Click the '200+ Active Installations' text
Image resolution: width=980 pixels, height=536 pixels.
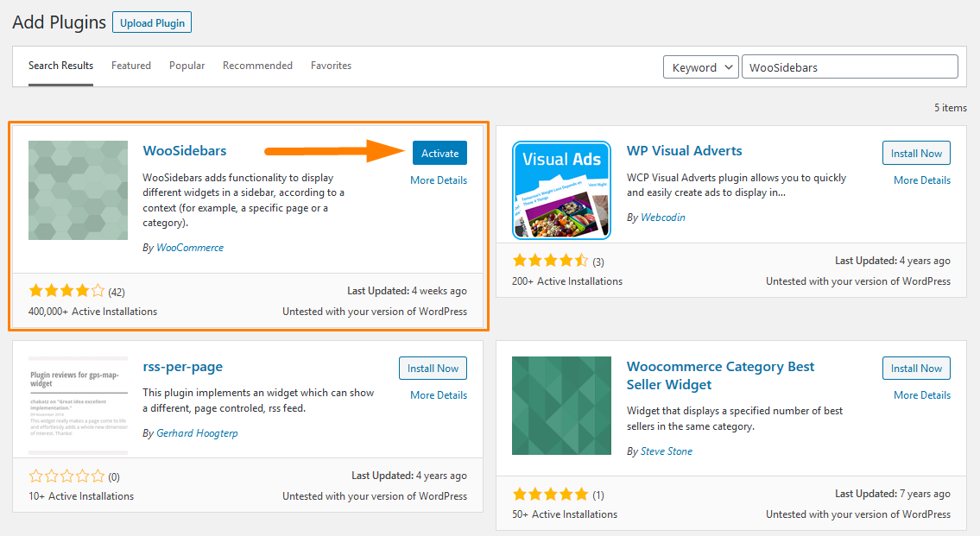pyautogui.click(x=567, y=281)
